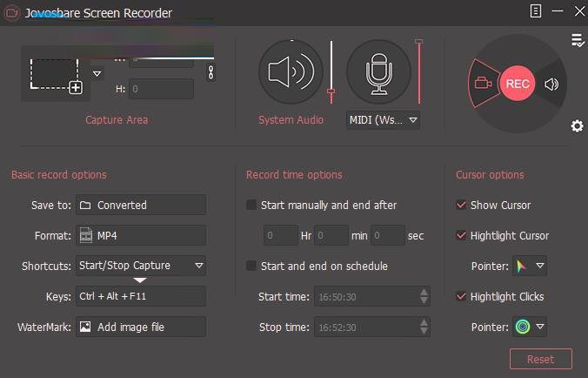
Task: Open the click highlight Pointer dropdown
Action: [x=540, y=327]
